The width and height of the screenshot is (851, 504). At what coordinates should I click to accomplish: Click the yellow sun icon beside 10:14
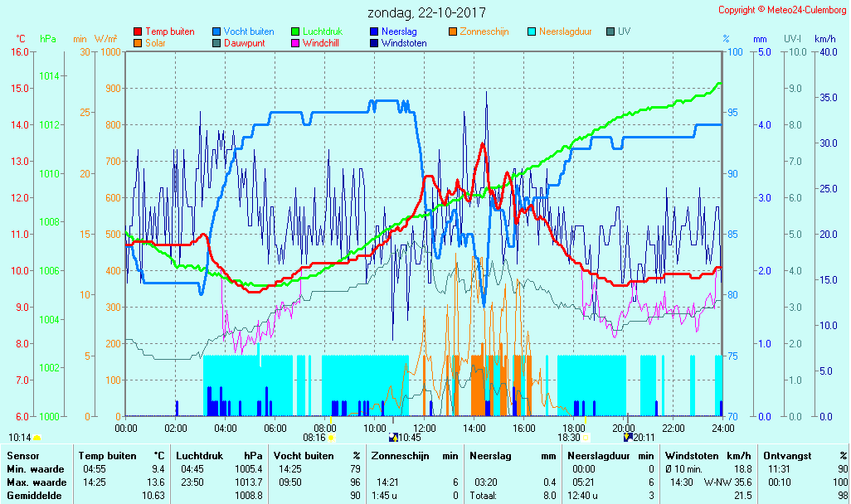tap(37, 437)
